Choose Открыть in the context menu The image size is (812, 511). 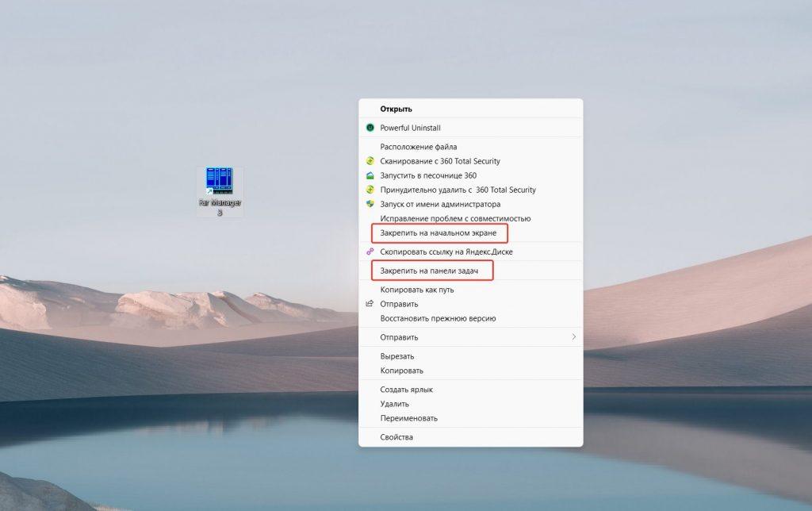tap(470, 109)
